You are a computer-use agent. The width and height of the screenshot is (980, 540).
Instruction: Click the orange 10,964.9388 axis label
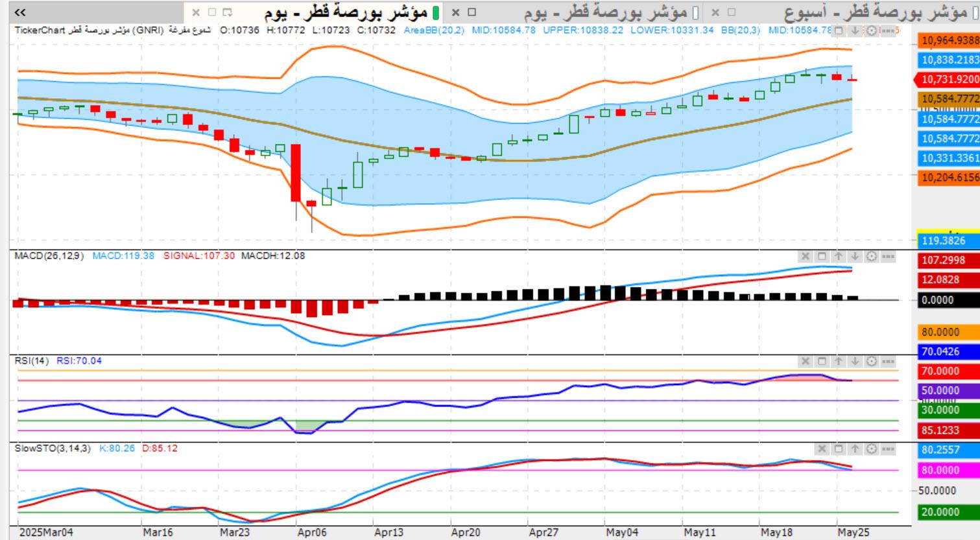[x=949, y=40]
